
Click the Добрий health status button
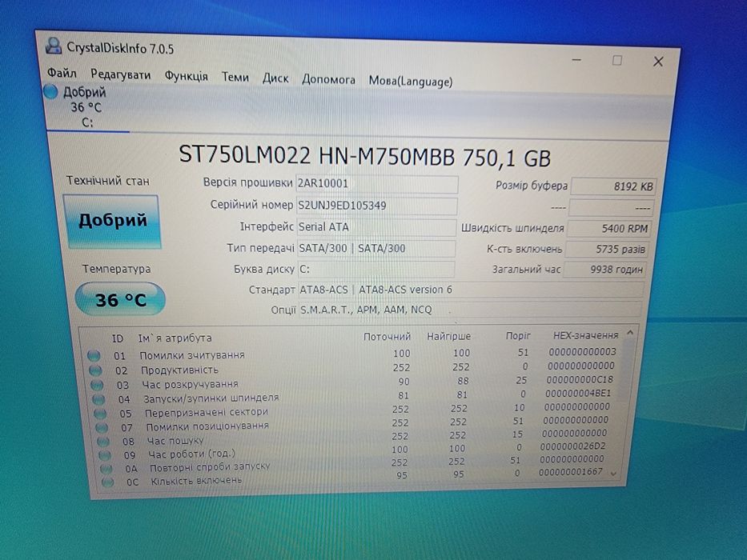[112, 221]
